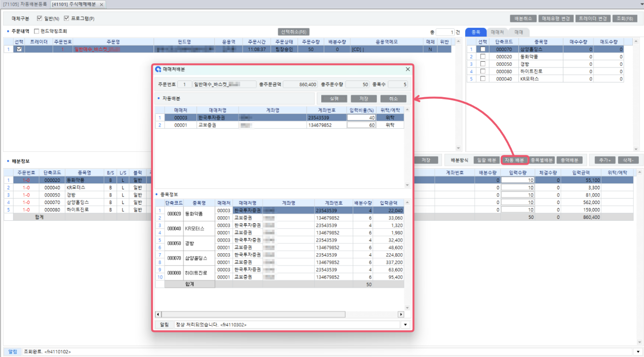Click 저장 button in the 배분정보 section
Screen dimensions: 644x357
[426, 160]
